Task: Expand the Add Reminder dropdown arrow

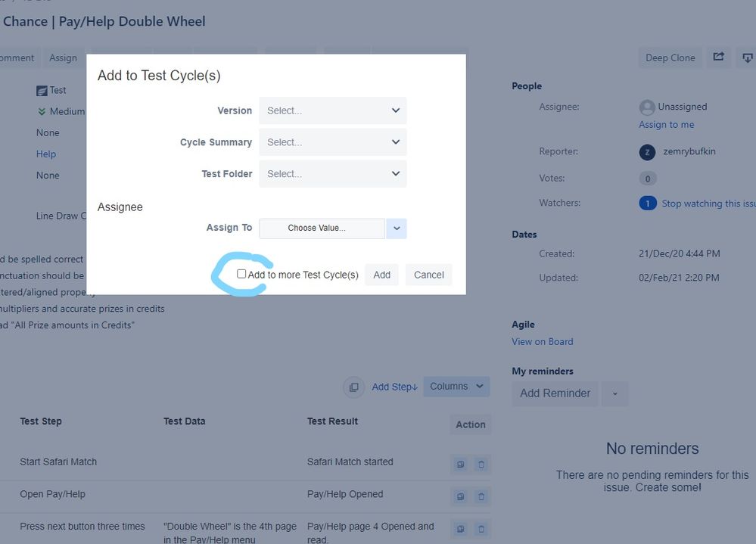Action: (x=614, y=393)
